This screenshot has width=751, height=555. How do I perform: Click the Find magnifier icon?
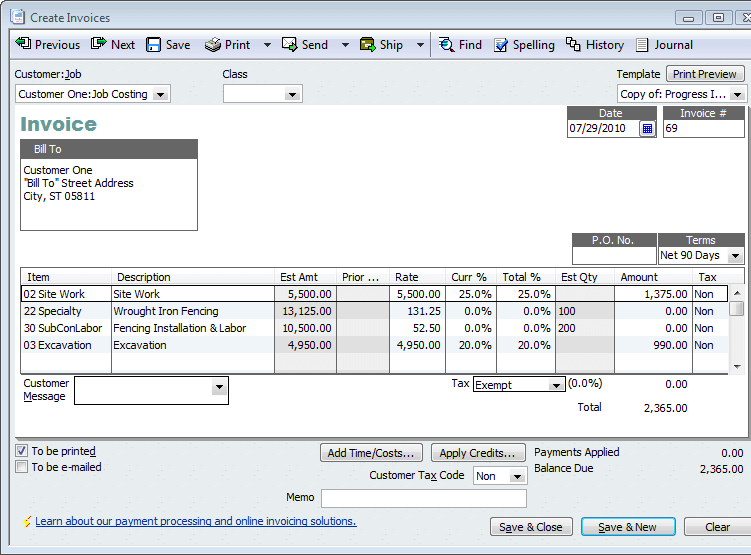(446, 45)
